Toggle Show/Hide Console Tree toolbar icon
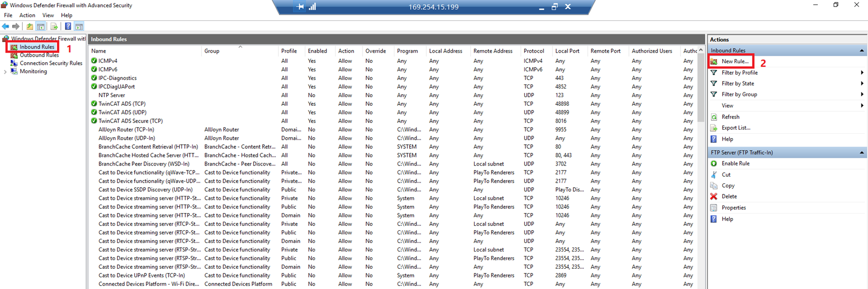868x289 pixels. [x=41, y=26]
